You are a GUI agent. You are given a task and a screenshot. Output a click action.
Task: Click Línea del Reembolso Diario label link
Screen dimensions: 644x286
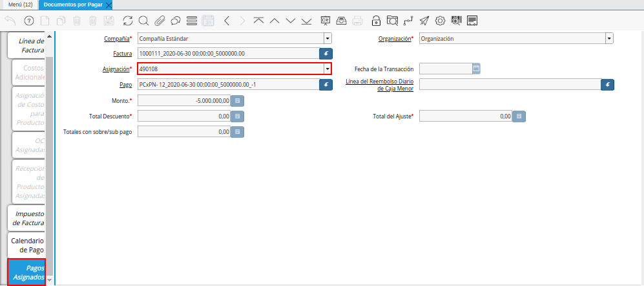point(380,85)
